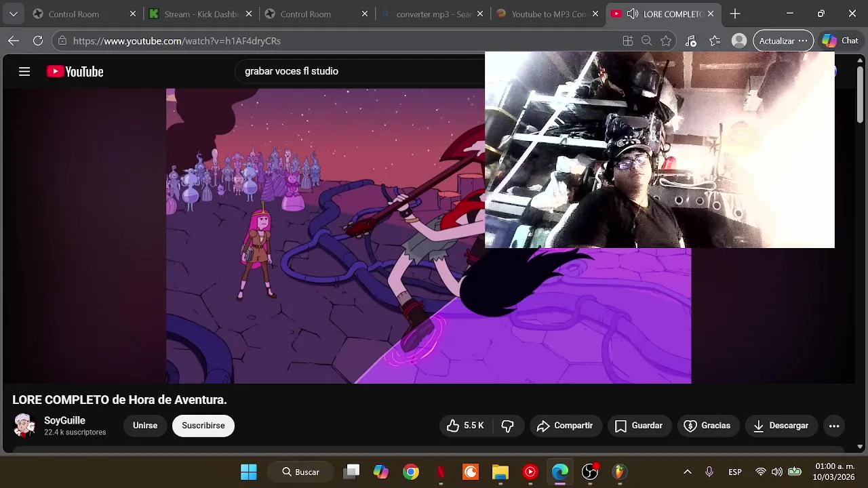Viewport: 868px width, 488px height.
Task: Save the video with Guardar
Action: 639,426
